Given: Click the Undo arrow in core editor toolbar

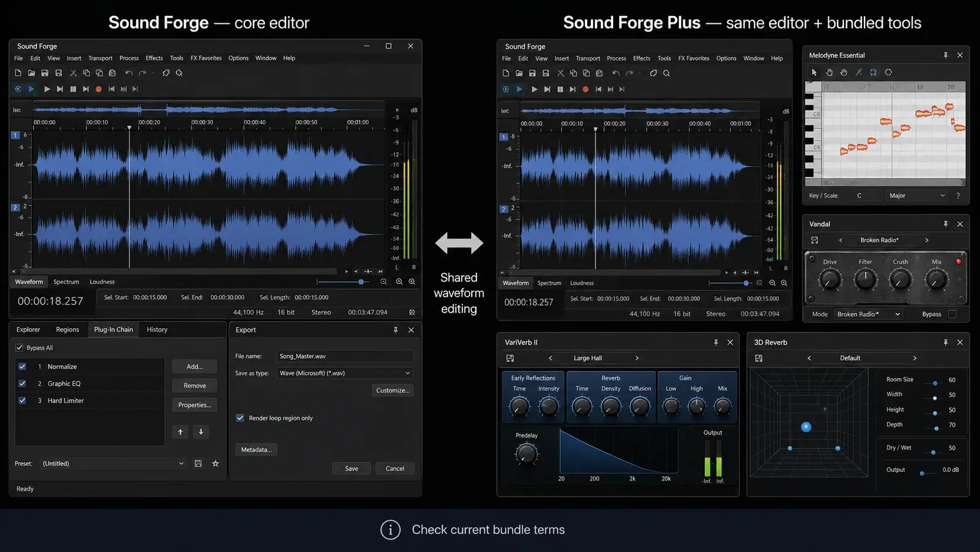Looking at the screenshot, I should pos(129,73).
